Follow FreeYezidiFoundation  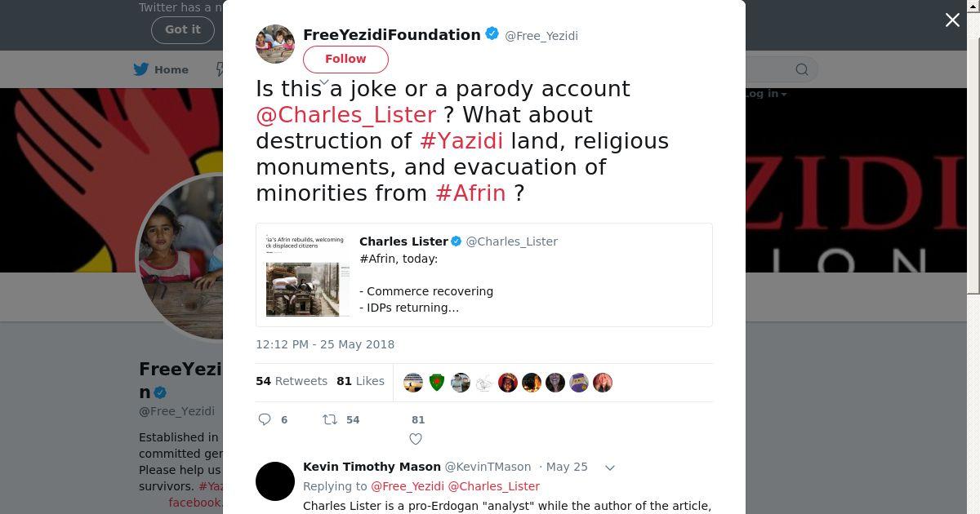pos(345,59)
